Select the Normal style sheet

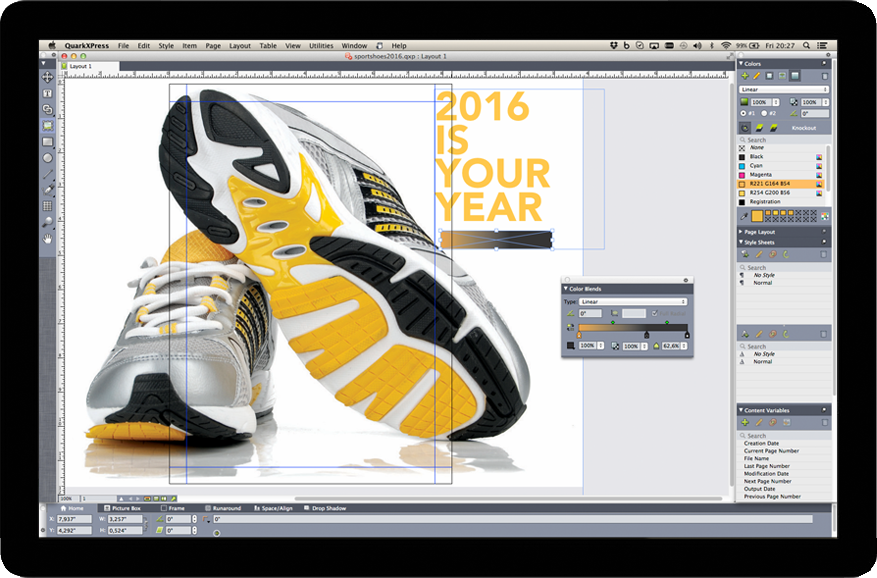(762, 282)
